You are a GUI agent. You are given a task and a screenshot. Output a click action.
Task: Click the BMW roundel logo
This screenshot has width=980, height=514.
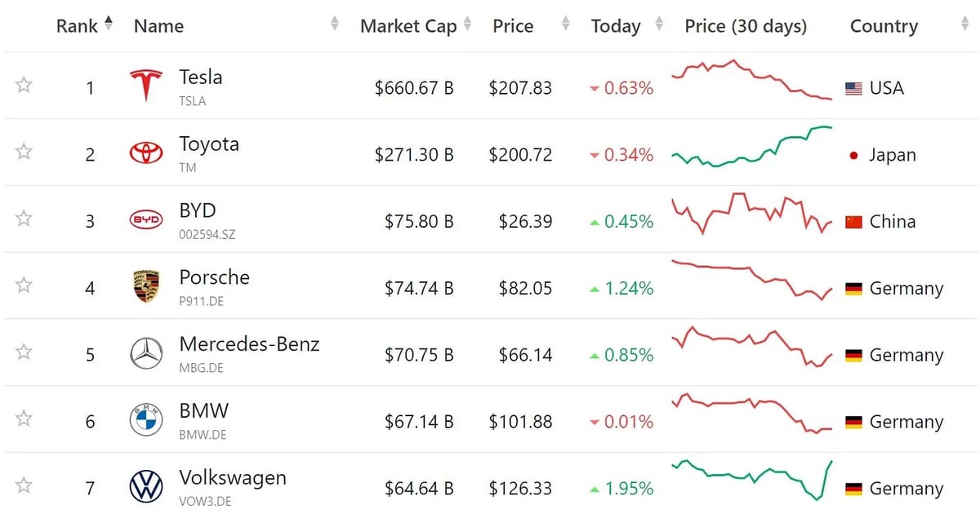(x=146, y=420)
